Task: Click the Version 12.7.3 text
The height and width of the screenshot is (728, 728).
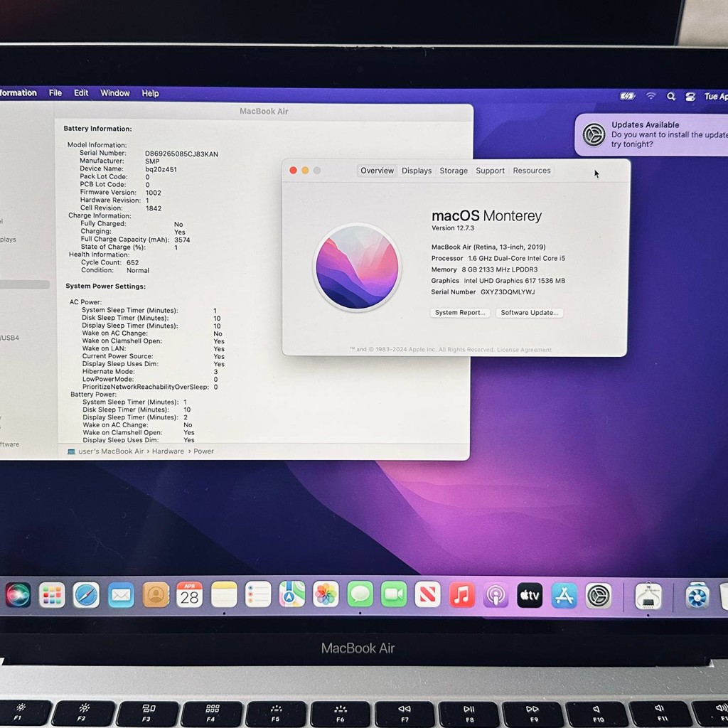Action: click(453, 228)
